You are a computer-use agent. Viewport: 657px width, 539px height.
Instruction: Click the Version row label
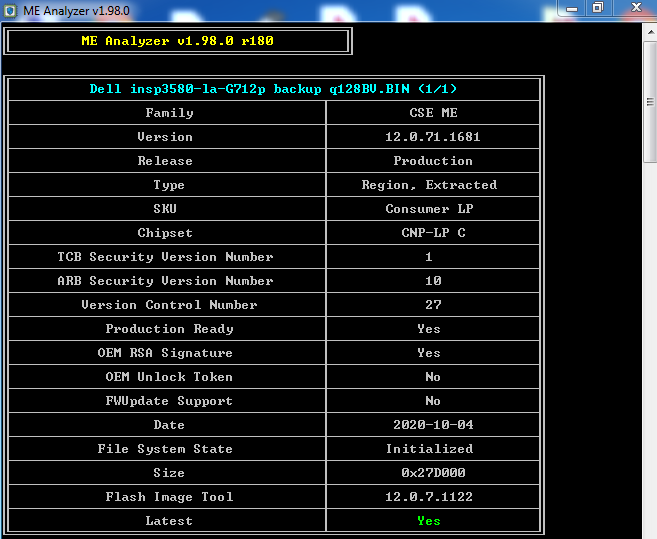165,137
